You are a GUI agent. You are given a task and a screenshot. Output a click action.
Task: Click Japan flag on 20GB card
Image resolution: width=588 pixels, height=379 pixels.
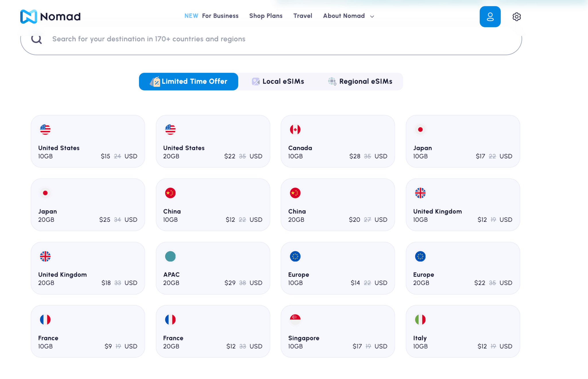[45, 193]
